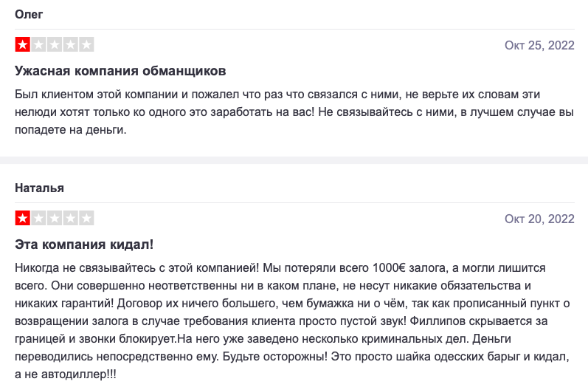The image size is (588, 390).
Task: Click the second star in Олег's rating
Action: [x=38, y=44]
